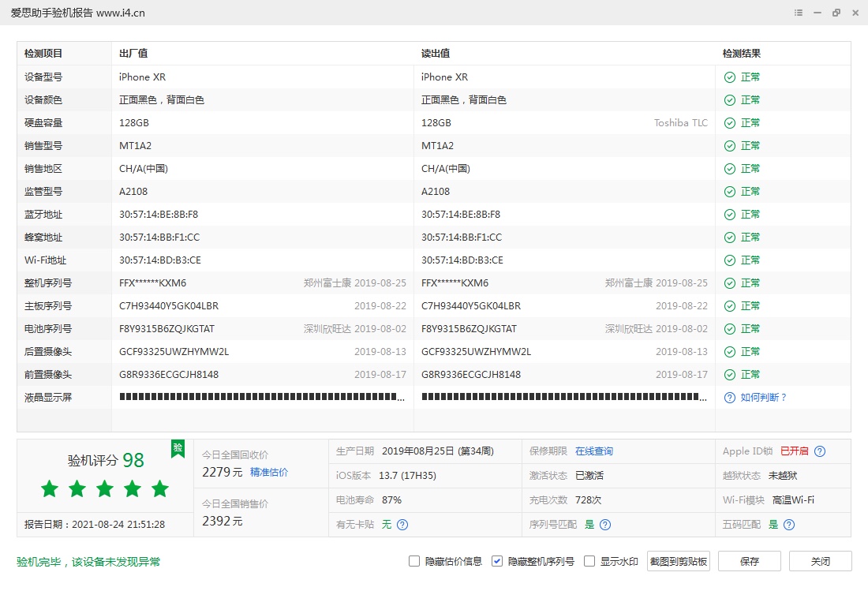
Task: Click Toshiba TLC storage label
Action: (x=681, y=123)
